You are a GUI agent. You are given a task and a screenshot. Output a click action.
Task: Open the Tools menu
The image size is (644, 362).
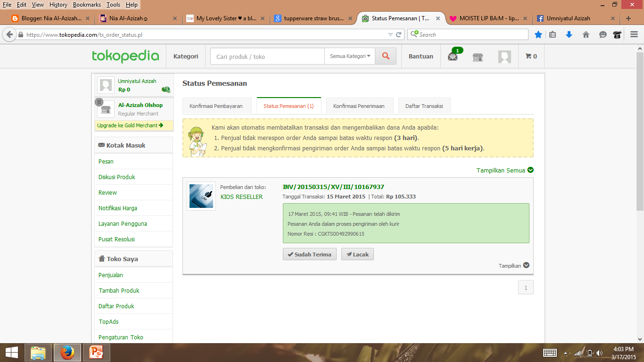click(113, 4)
